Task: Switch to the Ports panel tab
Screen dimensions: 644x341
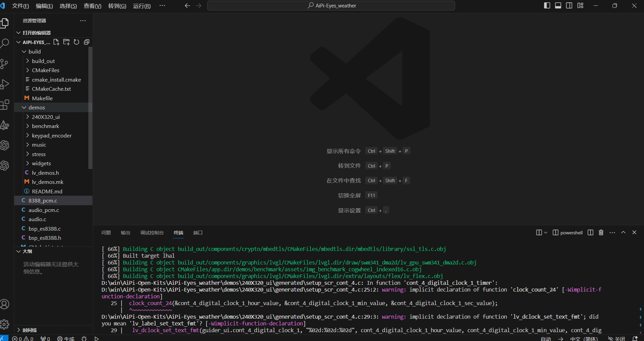Action: coord(198,233)
